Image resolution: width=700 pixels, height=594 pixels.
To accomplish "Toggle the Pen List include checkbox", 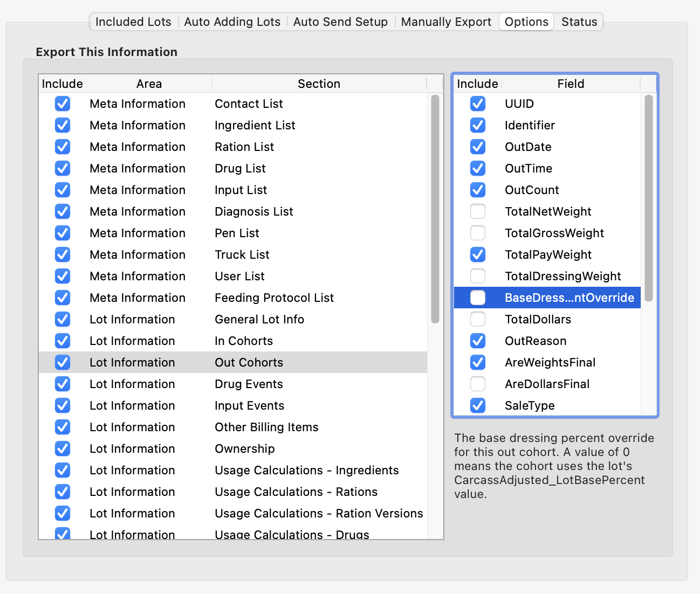I will [x=63, y=233].
